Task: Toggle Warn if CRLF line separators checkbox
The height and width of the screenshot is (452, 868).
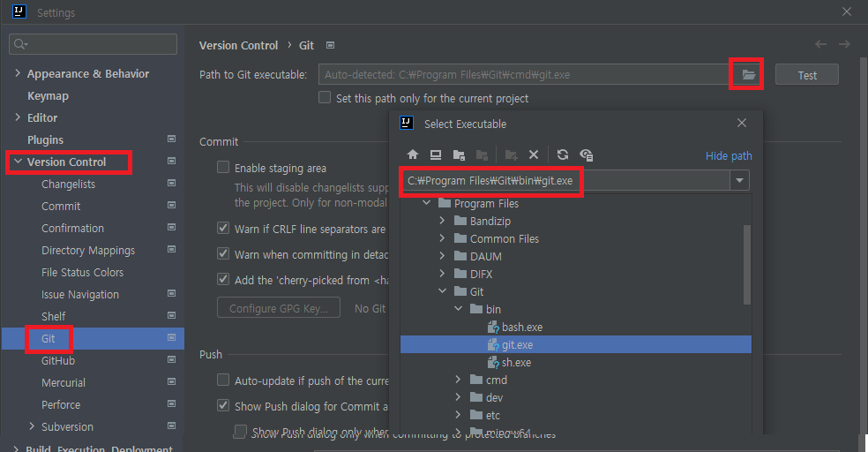Action: tap(223, 229)
